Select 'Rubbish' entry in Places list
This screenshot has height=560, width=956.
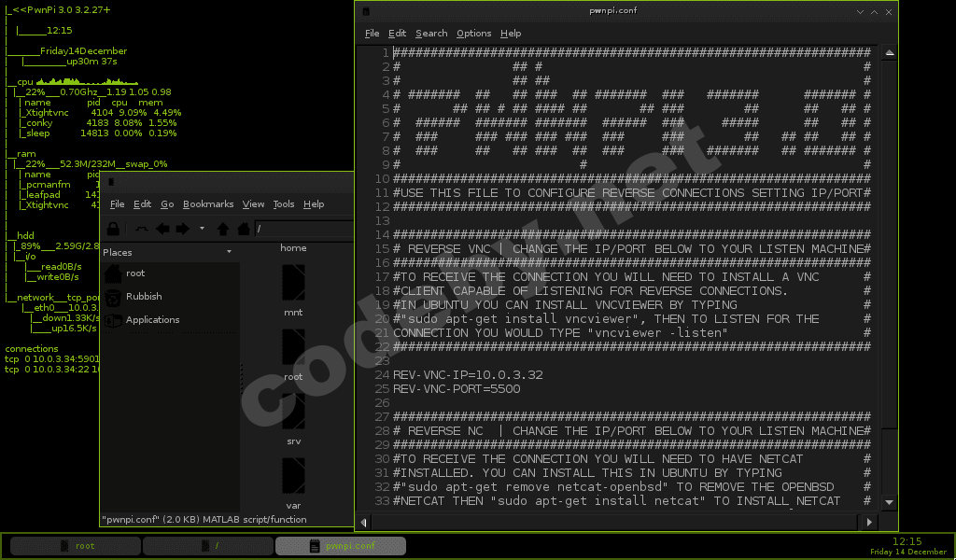(x=144, y=296)
